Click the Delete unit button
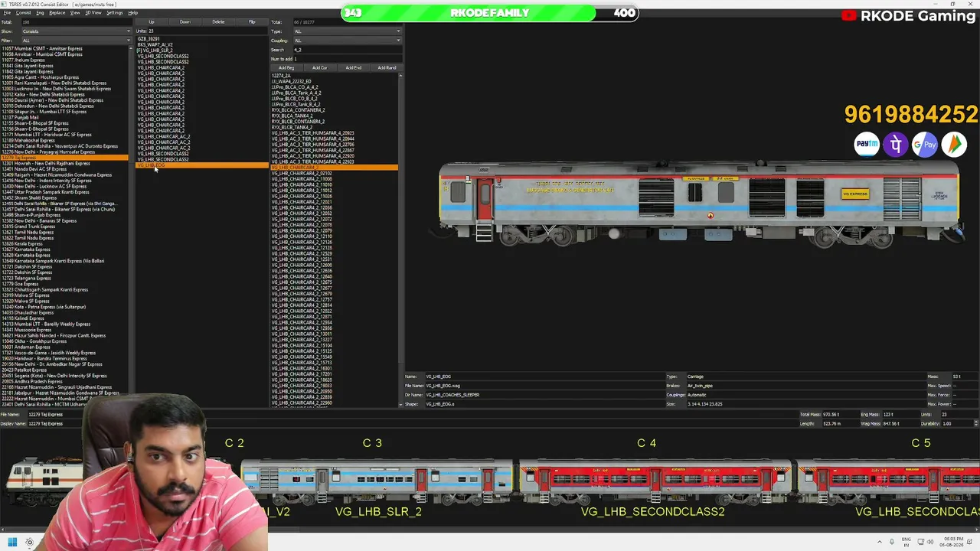This screenshot has height=551, width=980. click(x=219, y=22)
